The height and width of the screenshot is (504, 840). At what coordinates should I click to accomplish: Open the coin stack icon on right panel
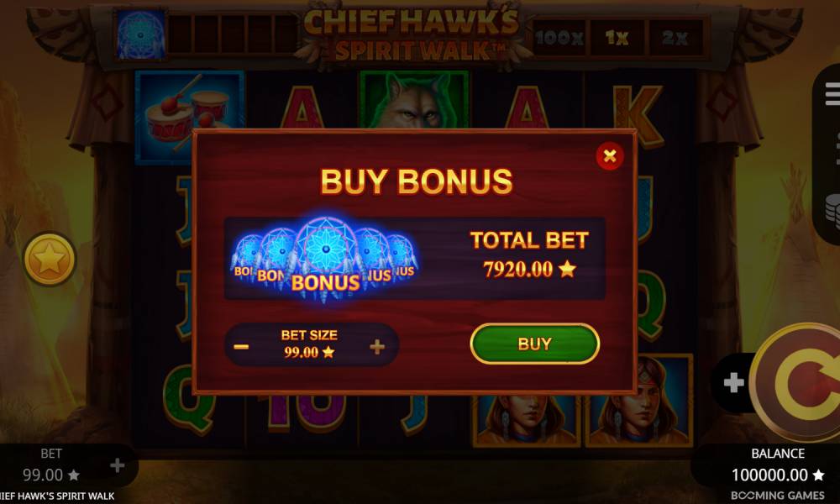point(832,211)
